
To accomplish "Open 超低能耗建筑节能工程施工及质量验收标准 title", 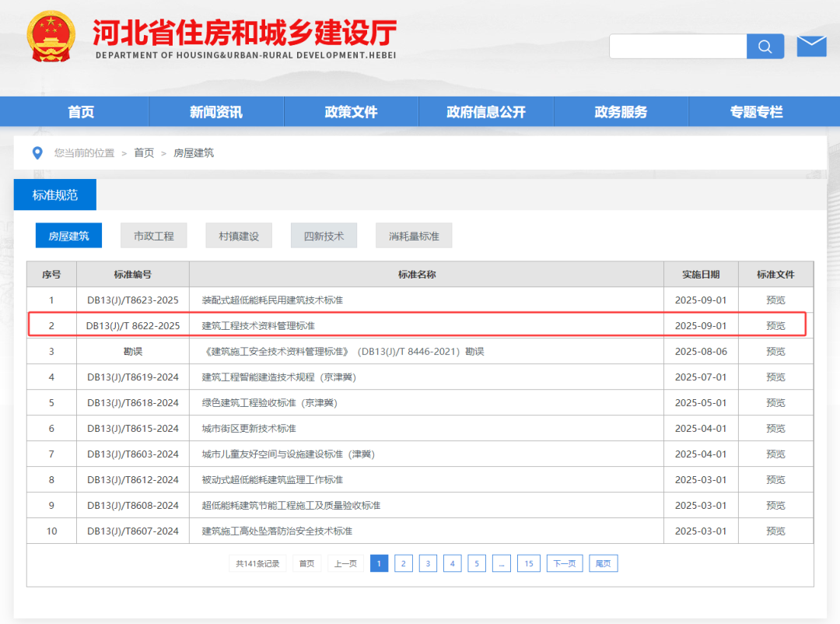I will click(x=291, y=506).
